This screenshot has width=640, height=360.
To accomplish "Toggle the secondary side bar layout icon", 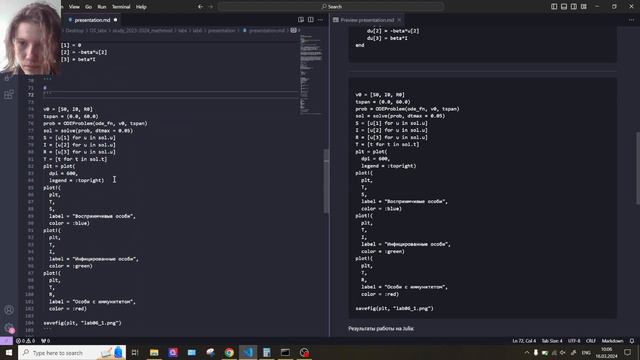I will coord(573,7).
